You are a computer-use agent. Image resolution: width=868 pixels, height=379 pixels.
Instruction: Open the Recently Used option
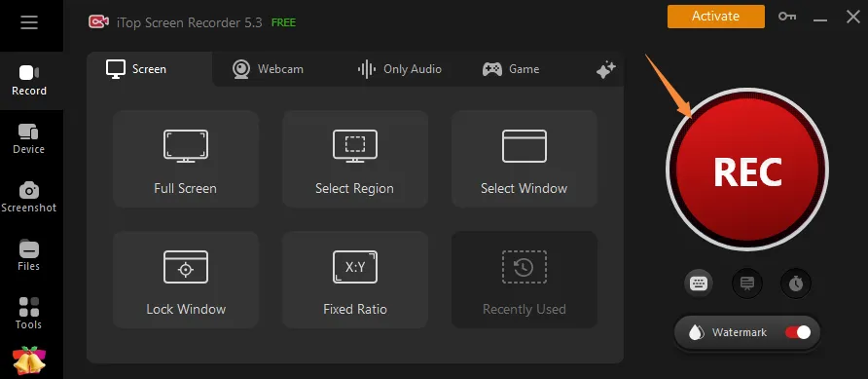[524, 280]
